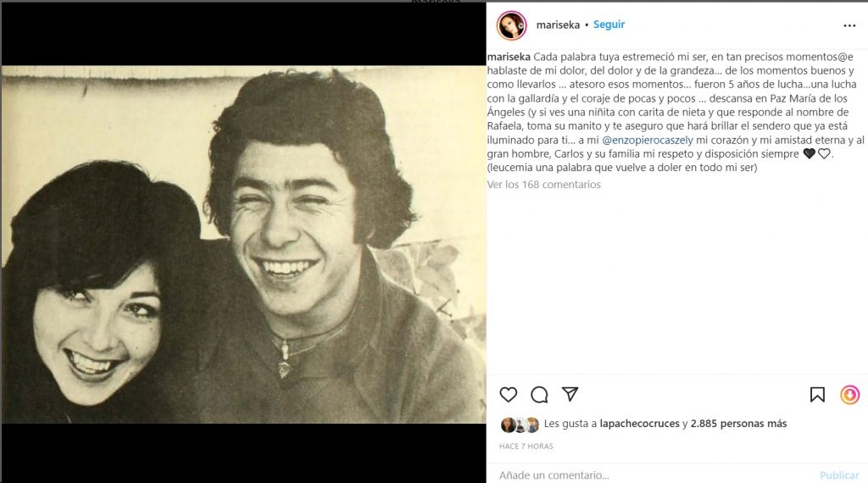The image size is (868, 483).
Task: Click mariseka username in caption
Action: coord(509,57)
